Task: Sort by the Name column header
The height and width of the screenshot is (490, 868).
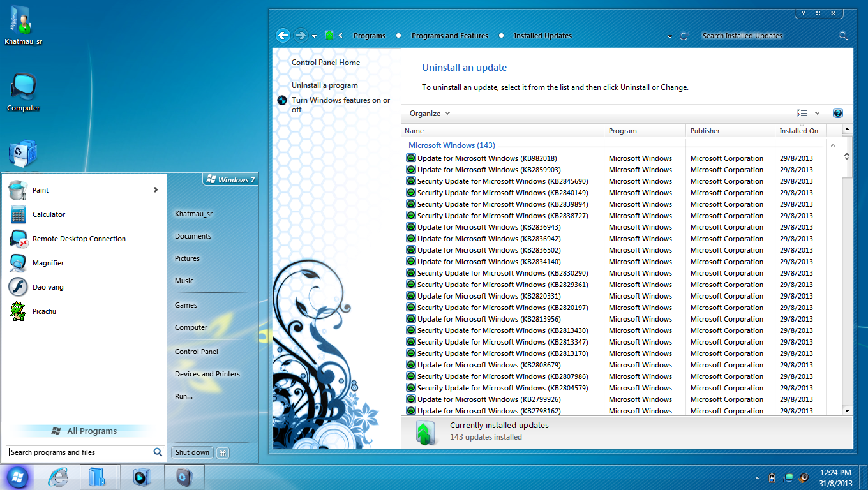Action: tap(502, 131)
